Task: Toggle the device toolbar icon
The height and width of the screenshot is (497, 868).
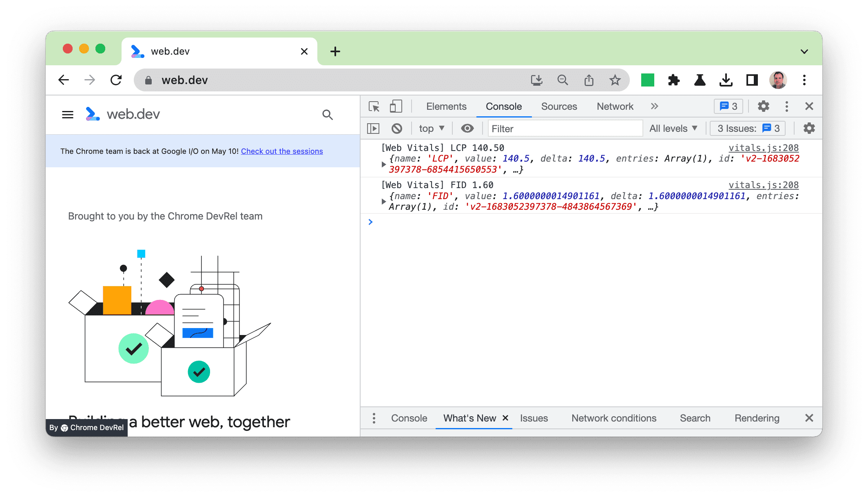Action: click(396, 107)
